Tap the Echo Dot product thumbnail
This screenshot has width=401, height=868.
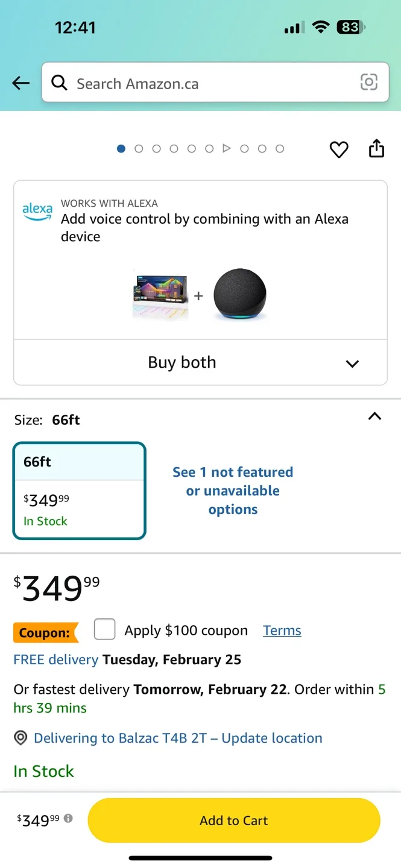[x=239, y=295]
